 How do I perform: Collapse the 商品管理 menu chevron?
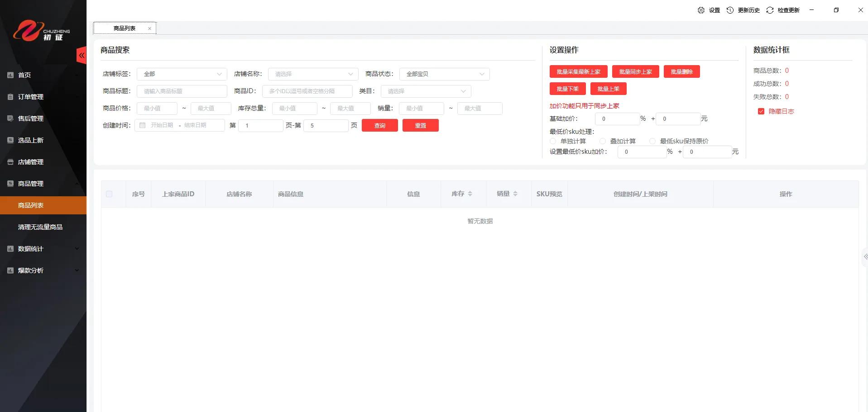tap(77, 184)
